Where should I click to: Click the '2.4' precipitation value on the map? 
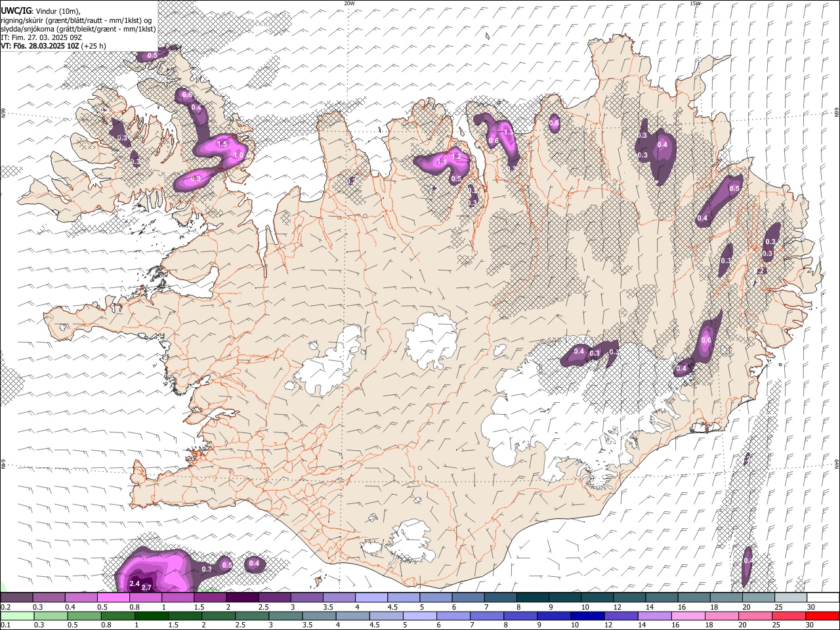point(135,583)
